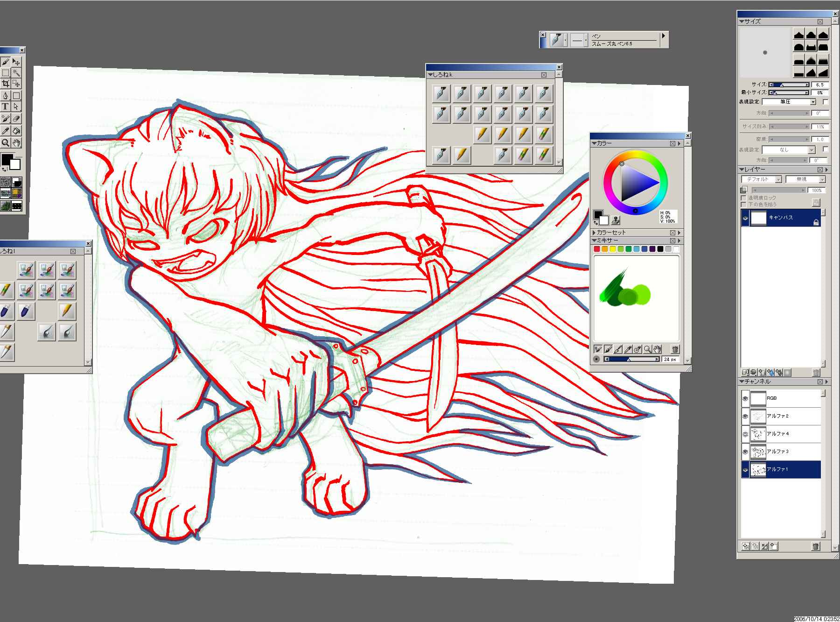Image resolution: width=840 pixels, height=622 pixels.
Task: Expand the カラーセット panel
Action: pos(594,233)
